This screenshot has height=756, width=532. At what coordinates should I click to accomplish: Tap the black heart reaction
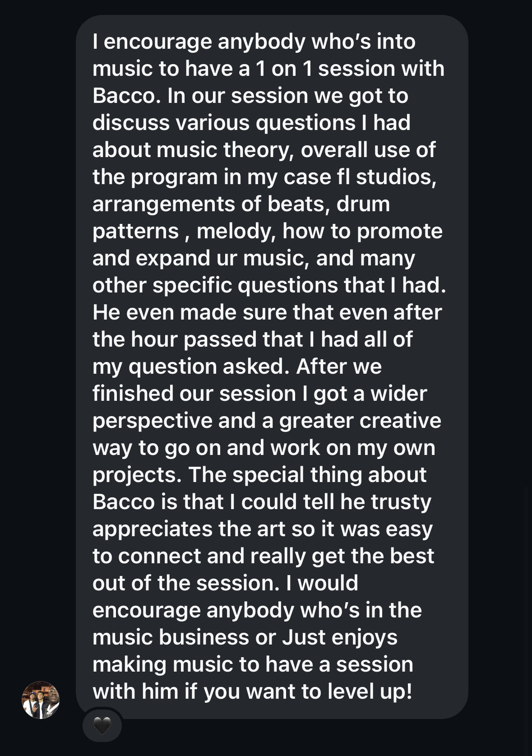pos(102,726)
